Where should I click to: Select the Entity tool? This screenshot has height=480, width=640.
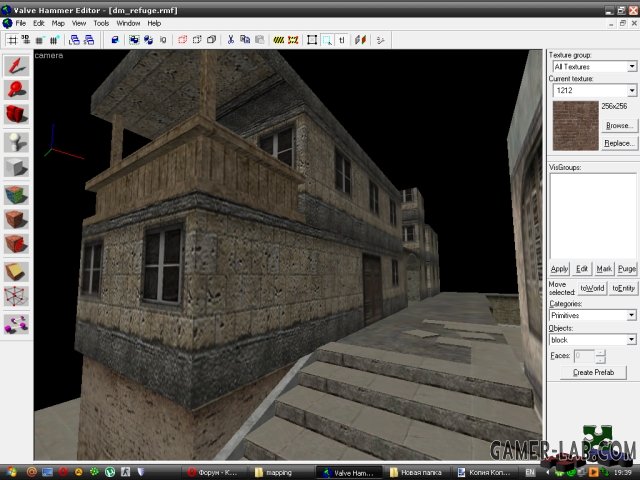[16, 142]
